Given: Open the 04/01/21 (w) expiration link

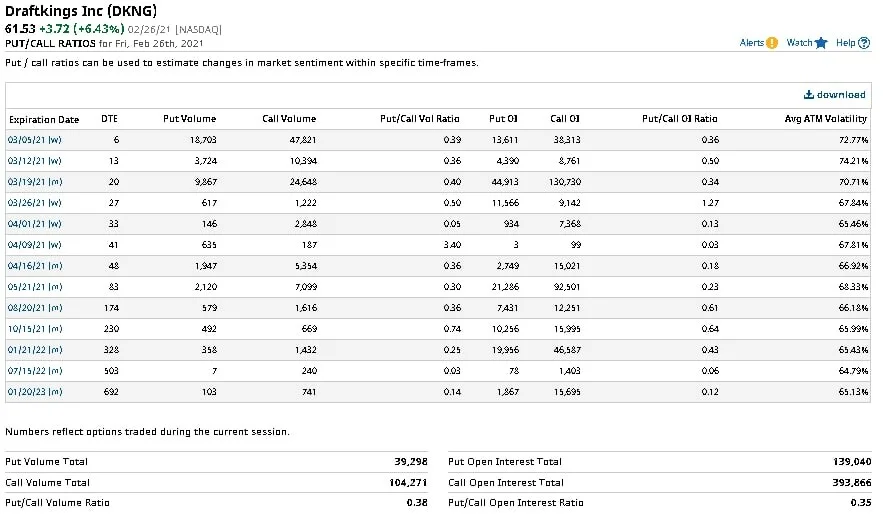Looking at the screenshot, I should pos(34,224).
